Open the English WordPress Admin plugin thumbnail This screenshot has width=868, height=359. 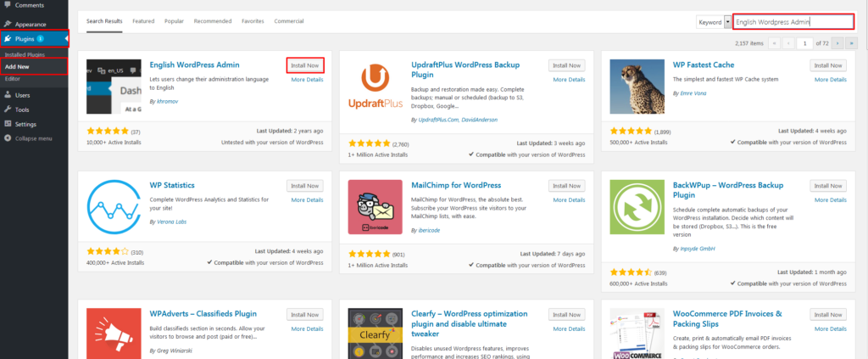[114, 87]
